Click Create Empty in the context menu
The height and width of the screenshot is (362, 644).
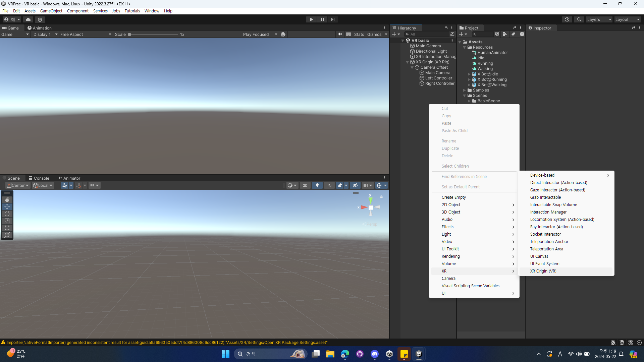point(453,197)
